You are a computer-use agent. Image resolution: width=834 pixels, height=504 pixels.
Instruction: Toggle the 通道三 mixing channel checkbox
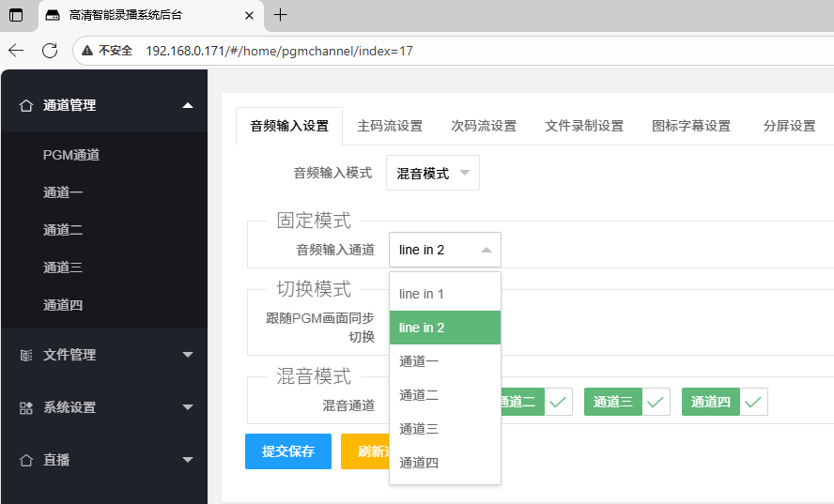pyautogui.click(x=655, y=402)
